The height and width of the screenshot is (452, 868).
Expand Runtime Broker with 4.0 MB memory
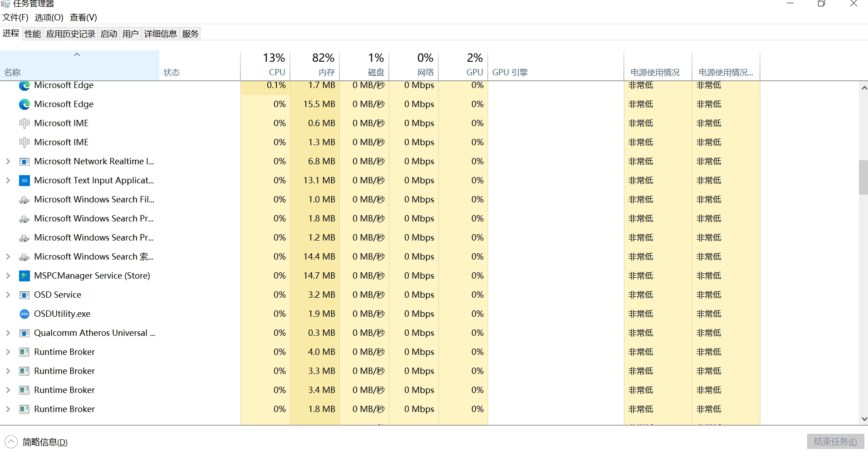coord(8,352)
